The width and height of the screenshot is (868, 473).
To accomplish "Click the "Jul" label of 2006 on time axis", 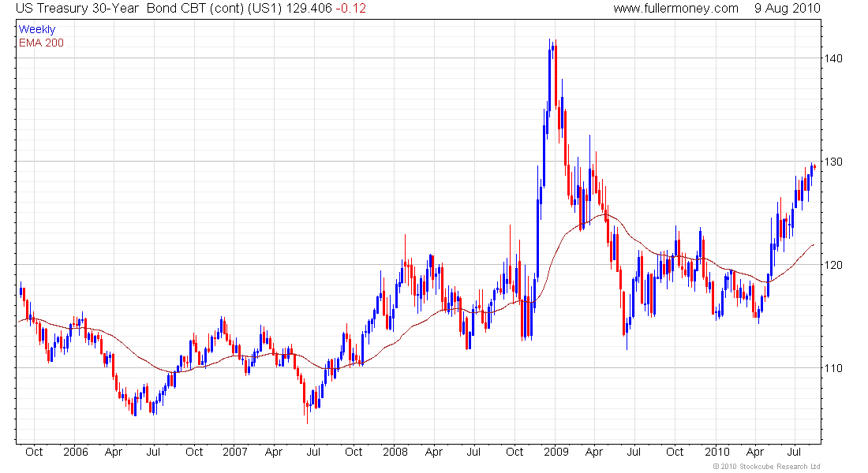I will (153, 452).
